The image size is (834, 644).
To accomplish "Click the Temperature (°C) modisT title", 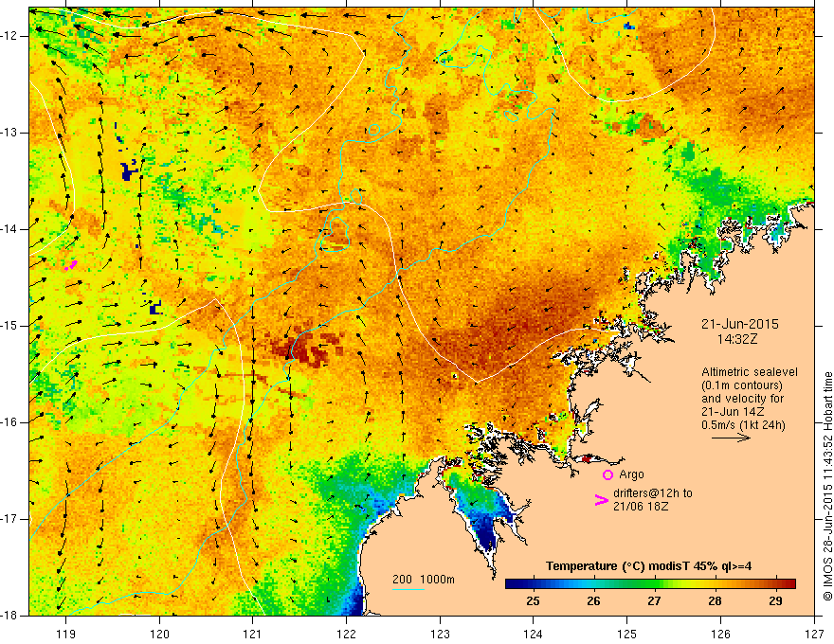I will pos(649,566).
